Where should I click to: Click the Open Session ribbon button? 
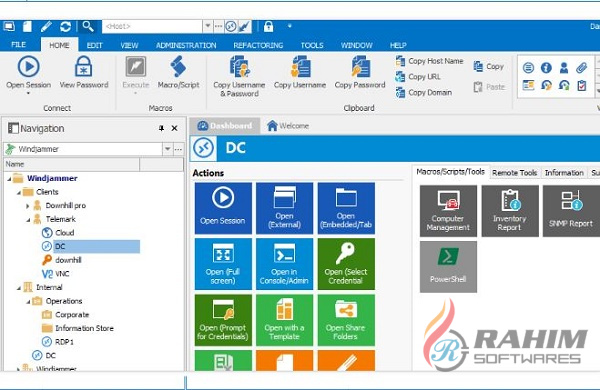pyautogui.click(x=28, y=73)
